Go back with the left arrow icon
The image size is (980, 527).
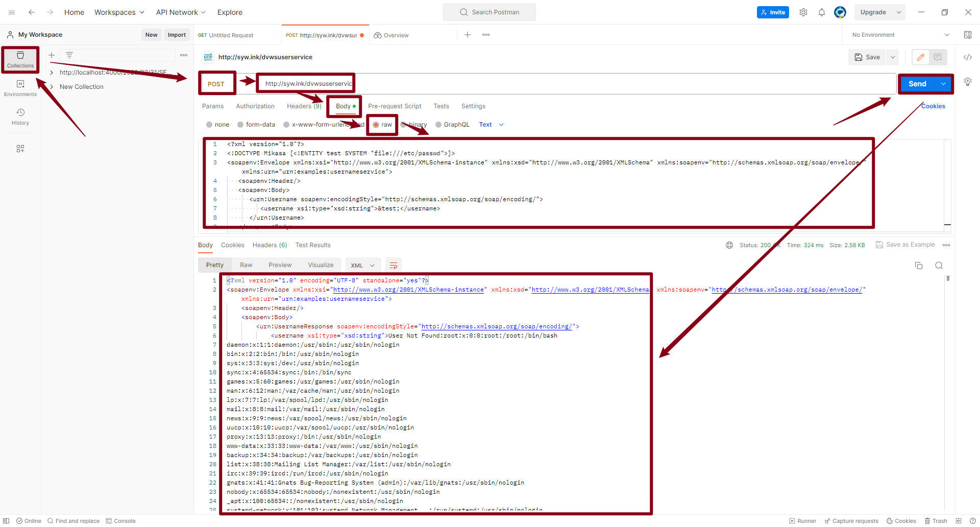[32, 12]
